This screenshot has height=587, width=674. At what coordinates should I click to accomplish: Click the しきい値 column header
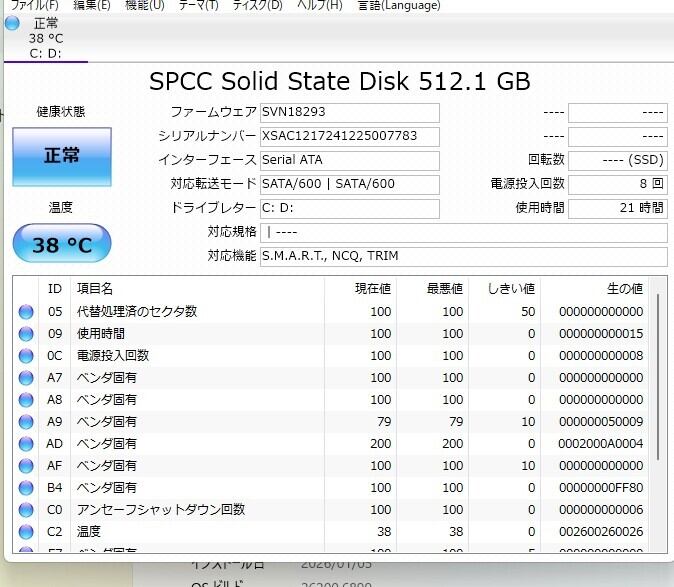[505, 289]
